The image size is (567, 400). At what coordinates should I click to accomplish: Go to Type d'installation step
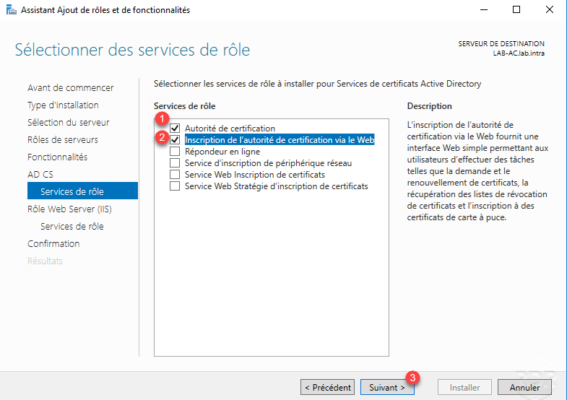(x=63, y=105)
